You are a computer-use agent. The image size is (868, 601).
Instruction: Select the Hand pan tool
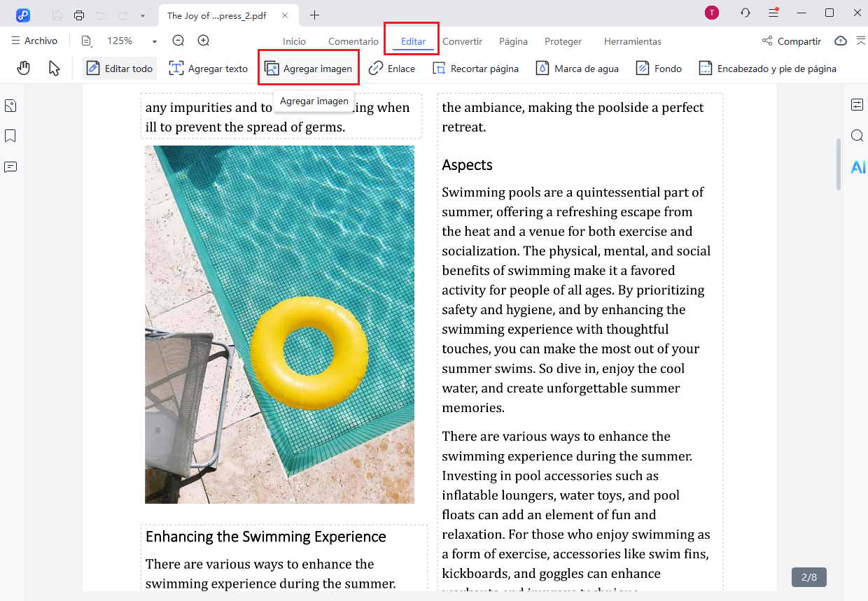click(x=24, y=69)
